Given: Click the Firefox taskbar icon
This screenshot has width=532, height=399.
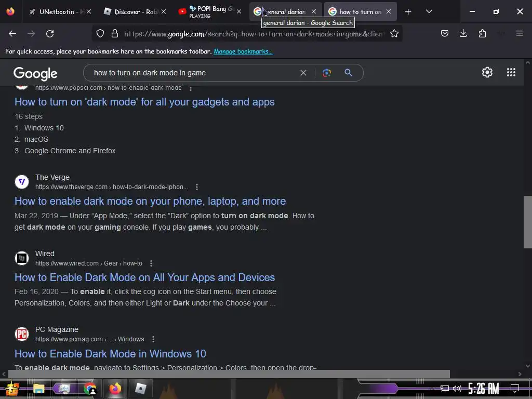Looking at the screenshot, I should point(115,389).
